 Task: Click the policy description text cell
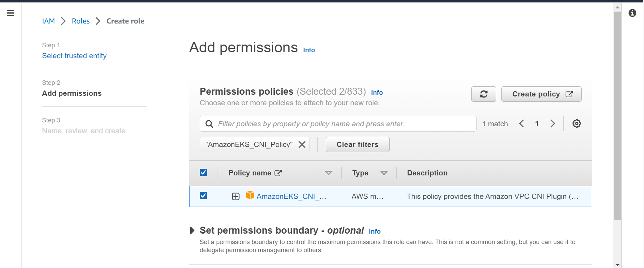click(493, 196)
